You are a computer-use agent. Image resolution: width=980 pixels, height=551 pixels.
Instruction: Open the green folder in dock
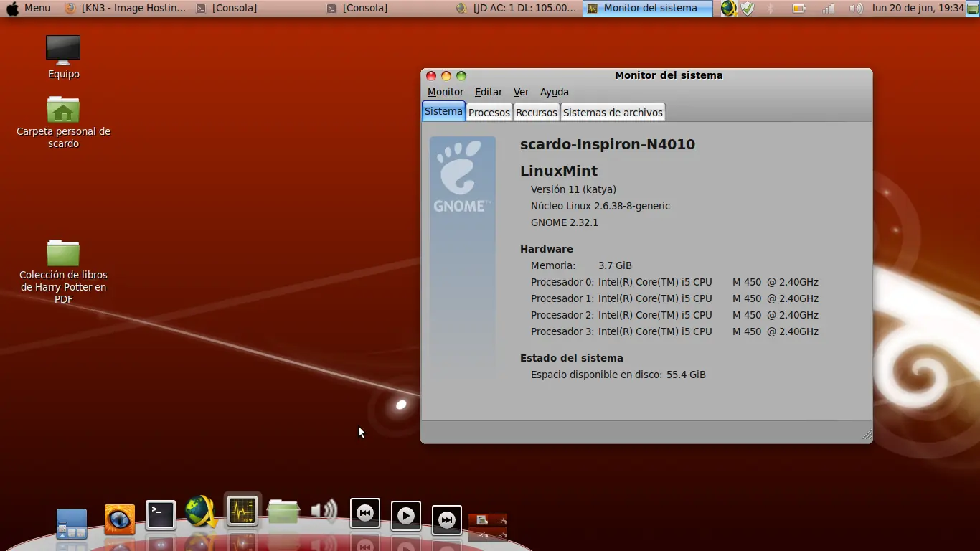point(283,511)
